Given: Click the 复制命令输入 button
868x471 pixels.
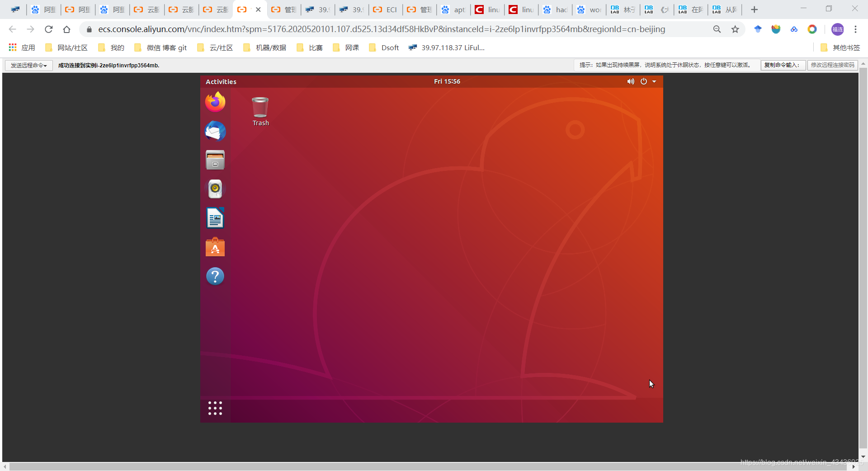Looking at the screenshot, I should (783, 65).
